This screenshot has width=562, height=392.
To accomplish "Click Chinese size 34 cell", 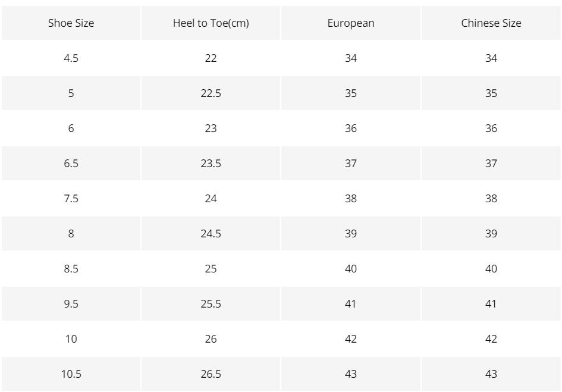I will [491, 58].
